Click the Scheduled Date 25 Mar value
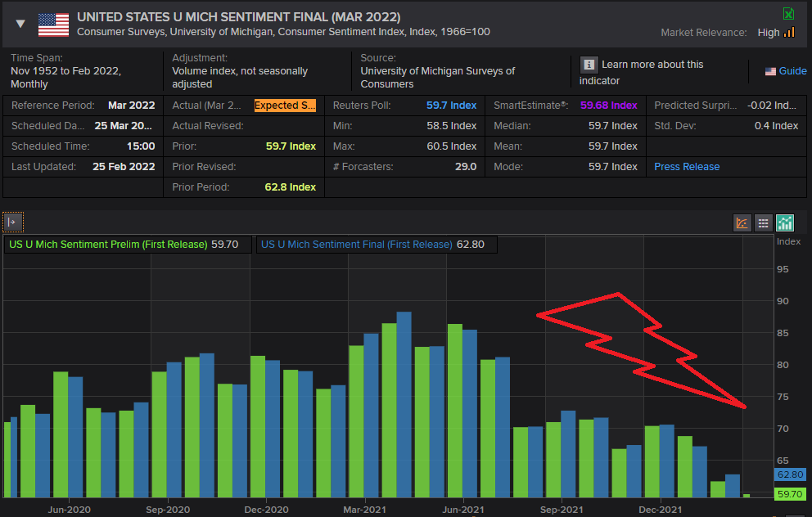Viewport: 812px width, 517px height. 124,126
